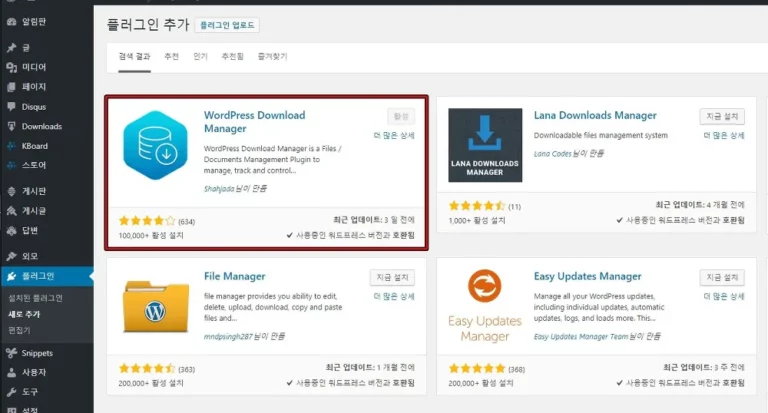Switch to the 추천 tab
The image size is (768, 413).
171,57
